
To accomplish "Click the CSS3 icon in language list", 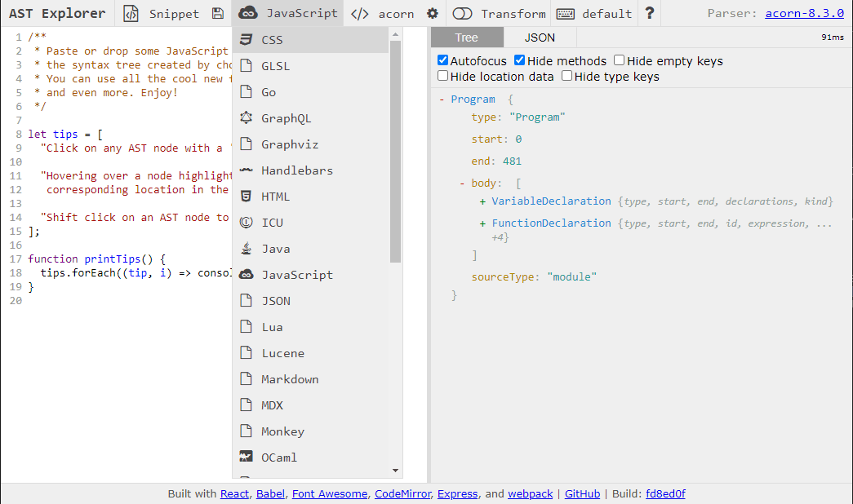I will coord(247,40).
